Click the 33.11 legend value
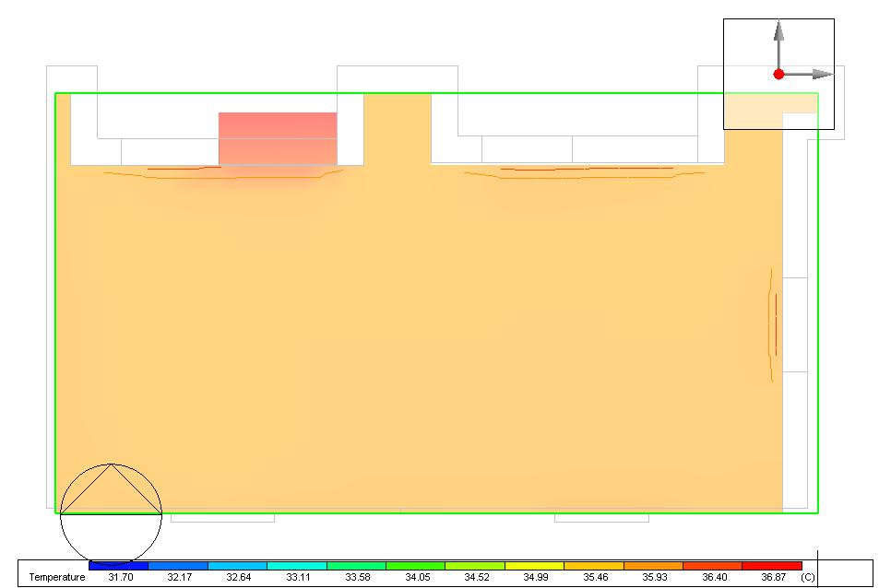891x588 pixels. [298, 577]
